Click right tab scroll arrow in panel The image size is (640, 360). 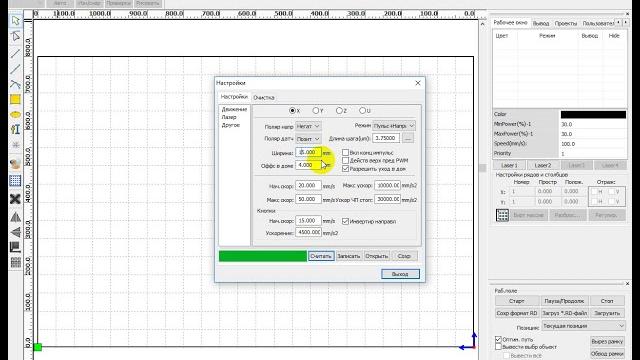(x=626, y=23)
